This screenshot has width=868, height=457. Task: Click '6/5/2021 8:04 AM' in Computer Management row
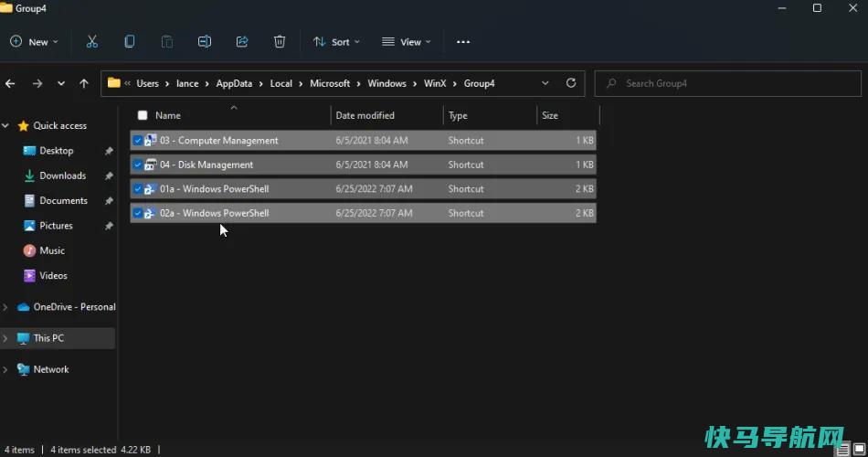click(372, 141)
